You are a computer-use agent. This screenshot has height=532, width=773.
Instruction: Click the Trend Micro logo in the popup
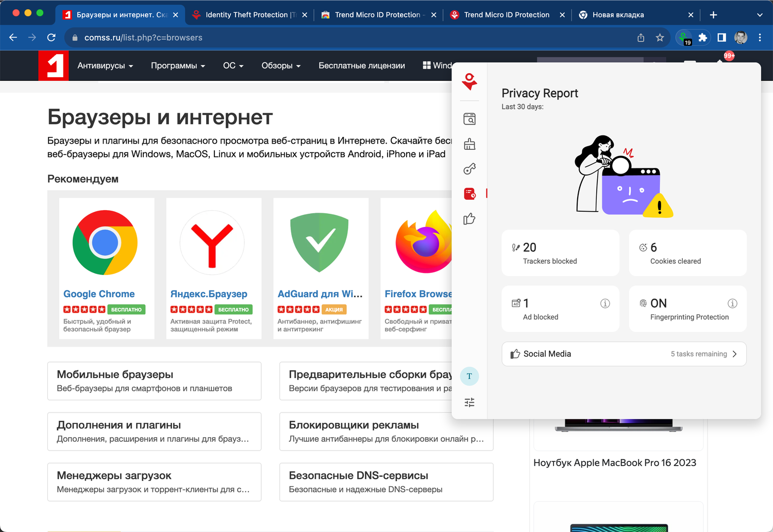(x=469, y=81)
